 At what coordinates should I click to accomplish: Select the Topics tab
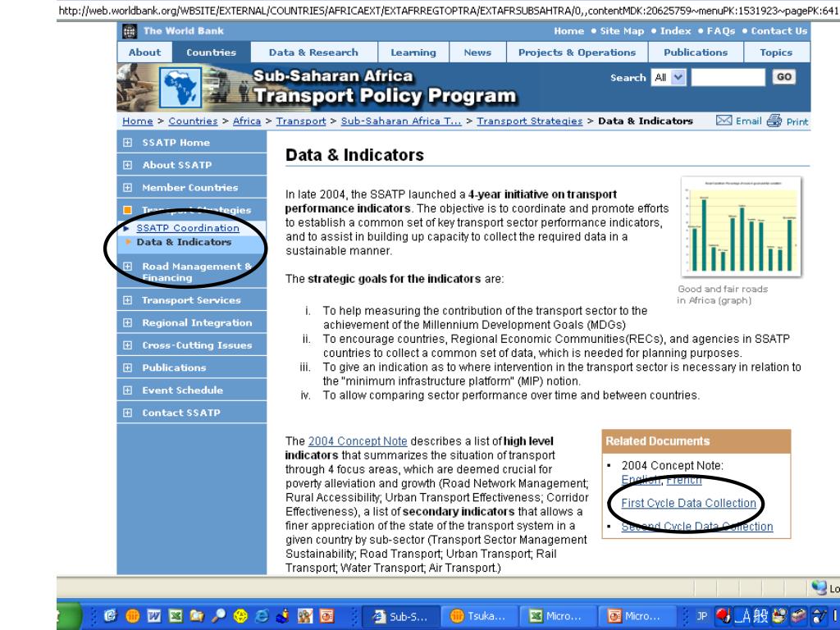(x=776, y=52)
